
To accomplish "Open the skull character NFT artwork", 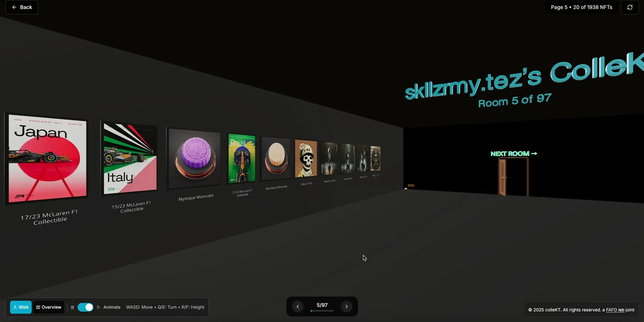I will [x=306, y=159].
